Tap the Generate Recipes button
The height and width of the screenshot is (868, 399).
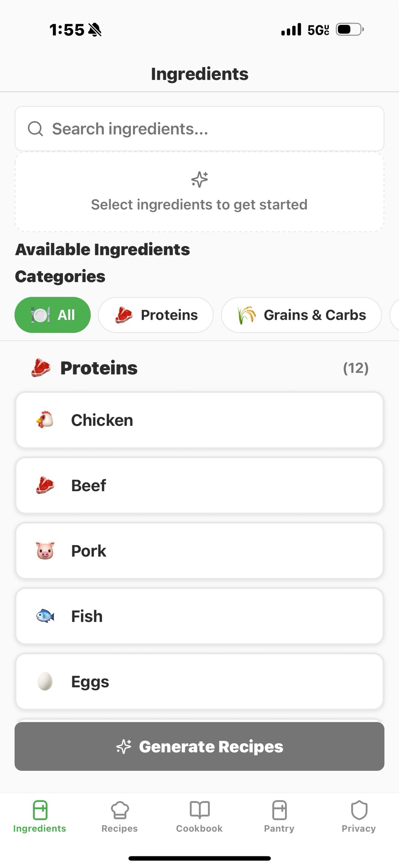tap(199, 746)
